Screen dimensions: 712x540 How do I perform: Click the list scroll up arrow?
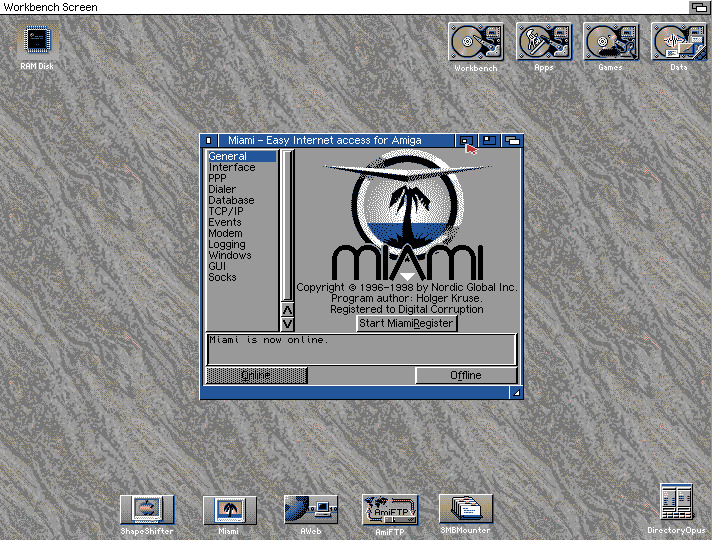pos(287,310)
